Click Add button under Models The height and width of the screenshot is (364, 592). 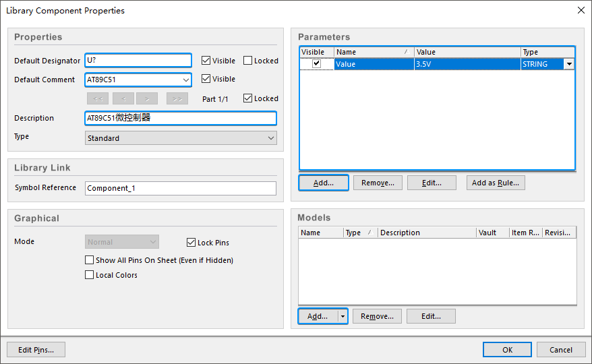[x=318, y=316]
